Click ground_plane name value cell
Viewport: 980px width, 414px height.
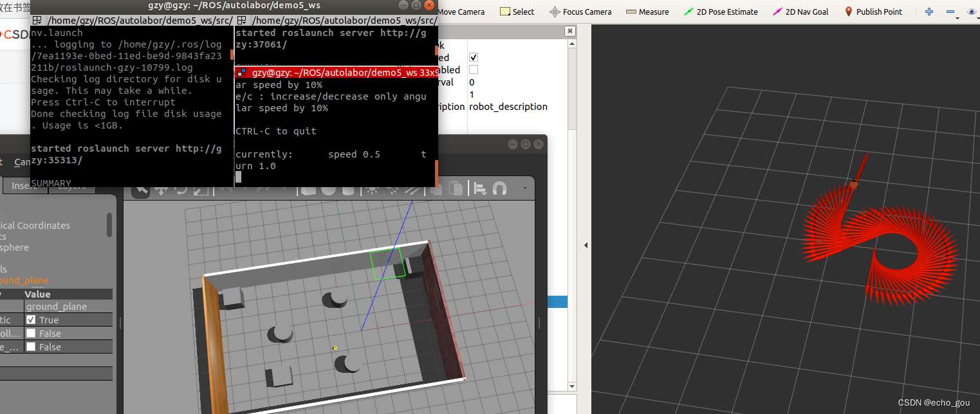tap(68, 307)
